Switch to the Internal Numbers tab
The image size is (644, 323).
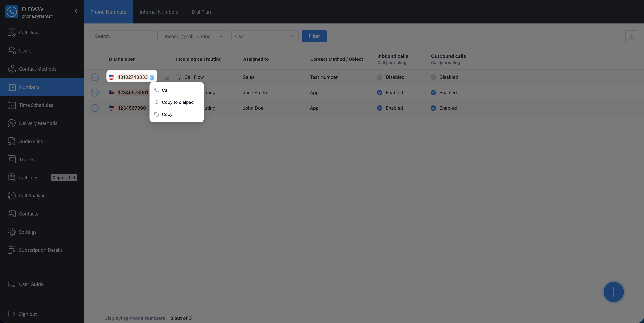click(159, 12)
